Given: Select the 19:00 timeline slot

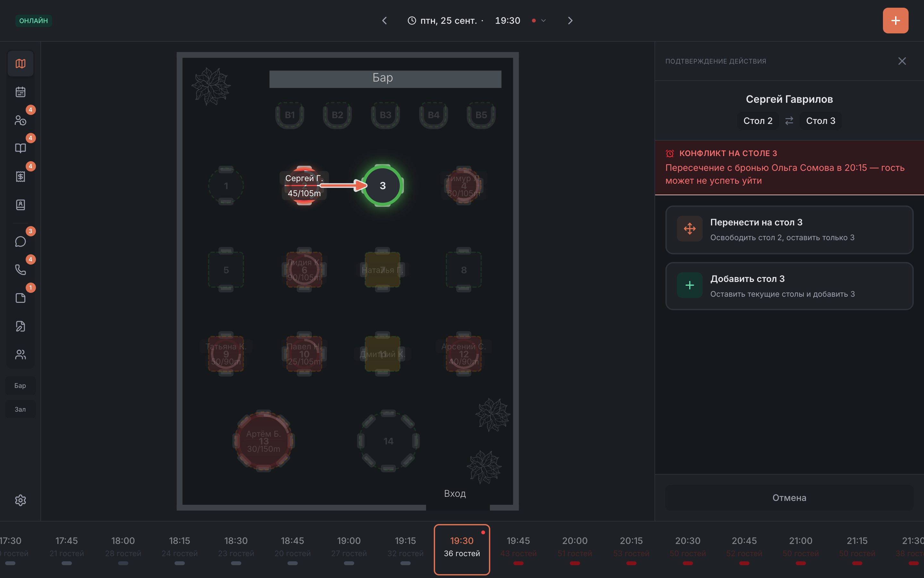Looking at the screenshot, I should 349,549.
